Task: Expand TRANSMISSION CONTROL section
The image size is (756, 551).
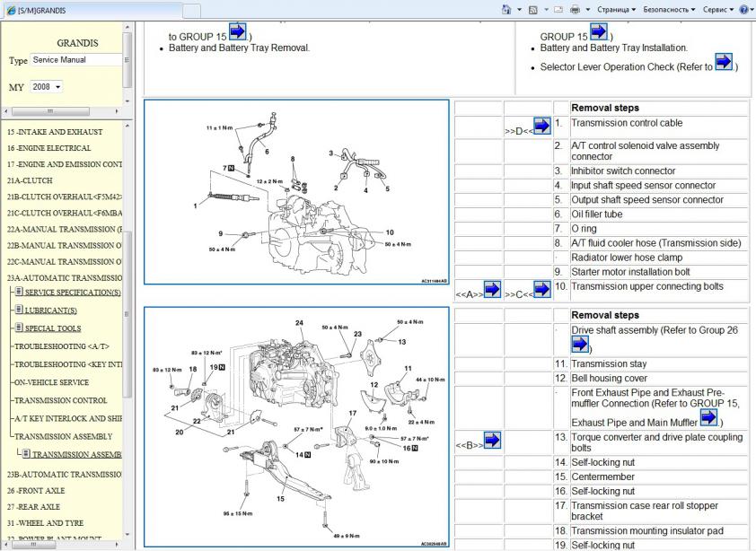Action: click(x=61, y=400)
